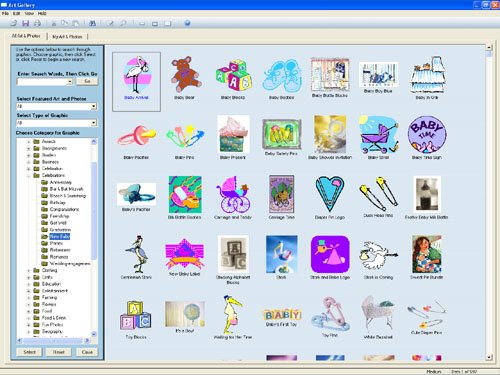This screenshot has height=375, width=500.
Task: Select the Bar & Bat Mitzvah subcategory
Action: [66, 189]
